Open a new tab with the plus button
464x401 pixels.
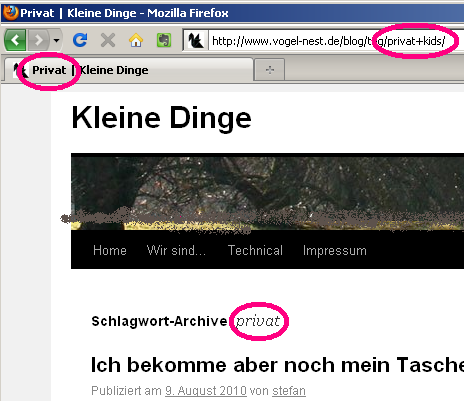[x=269, y=70]
